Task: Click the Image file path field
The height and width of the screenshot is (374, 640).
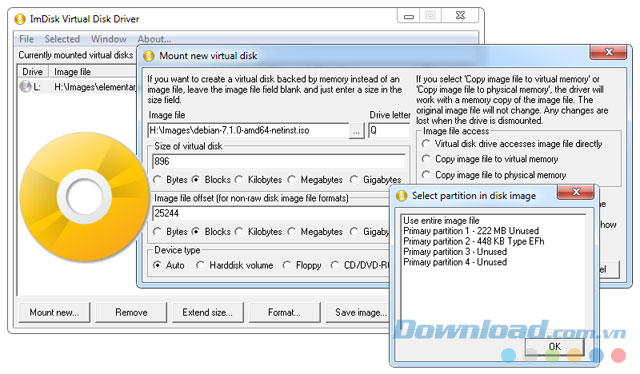Action: tap(248, 131)
